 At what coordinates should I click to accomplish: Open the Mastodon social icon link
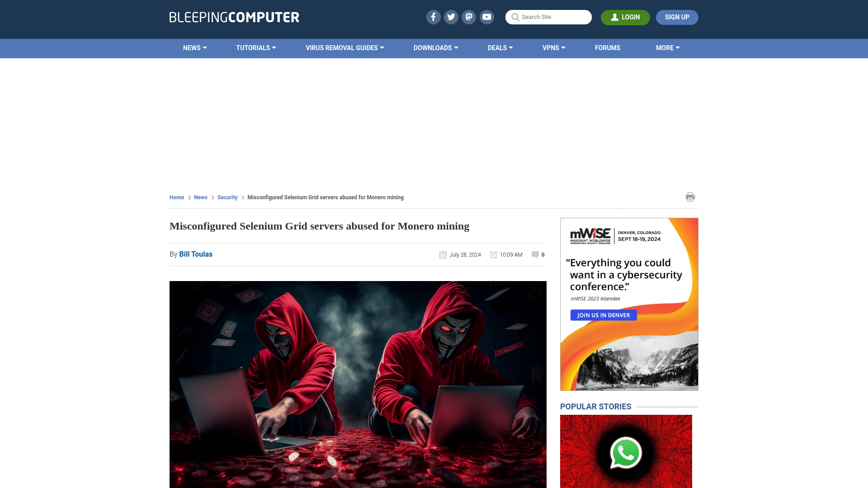tap(469, 17)
